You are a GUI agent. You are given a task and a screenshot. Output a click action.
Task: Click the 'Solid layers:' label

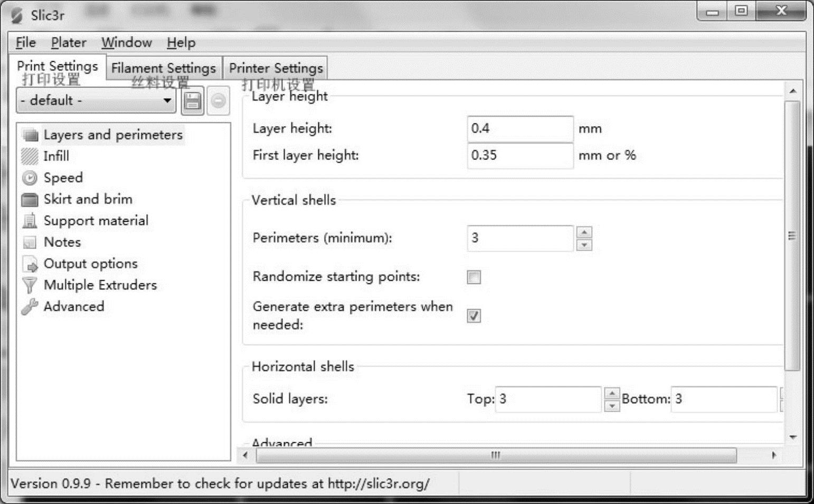[290, 398]
